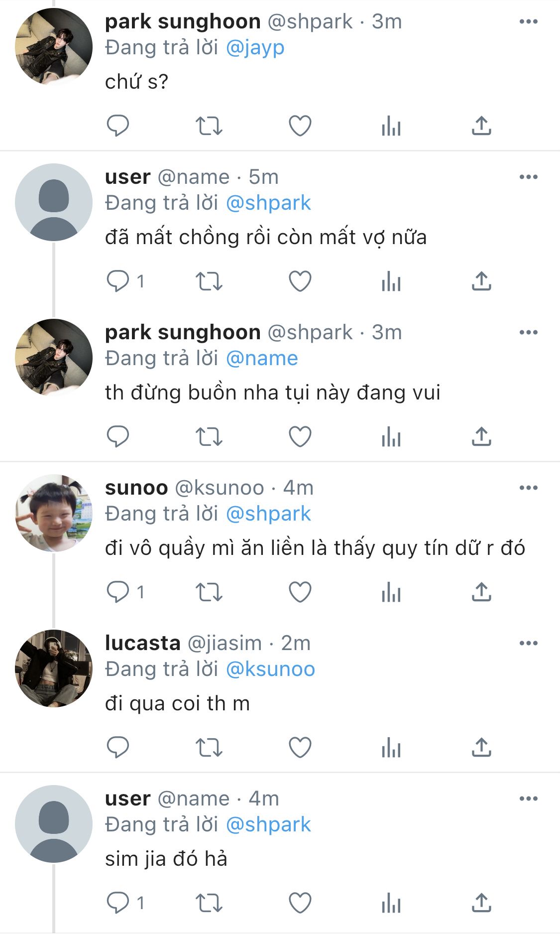The height and width of the screenshot is (934, 560).
Task: View analytics on lucasta's tweet
Action: pyautogui.click(x=391, y=748)
